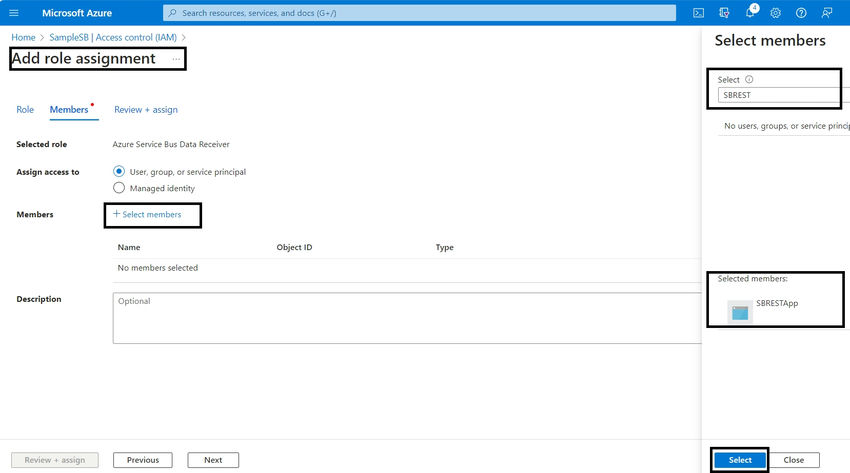Open the ellipsis menu beside Add role assignment
This screenshot has width=850, height=473.
tap(176, 59)
